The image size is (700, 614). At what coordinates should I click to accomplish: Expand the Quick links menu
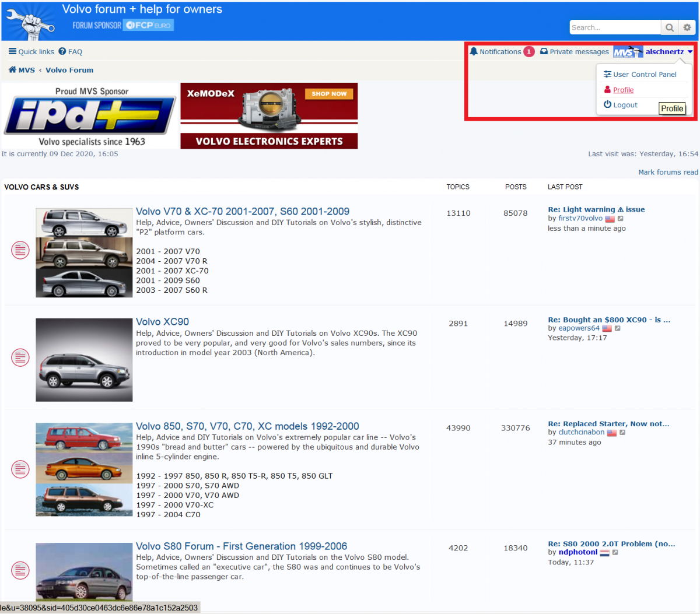[x=32, y=52]
